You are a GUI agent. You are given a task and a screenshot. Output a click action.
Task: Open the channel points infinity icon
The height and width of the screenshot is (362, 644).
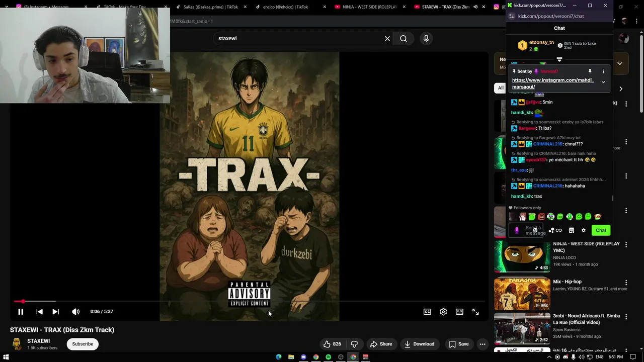pos(558,230)
